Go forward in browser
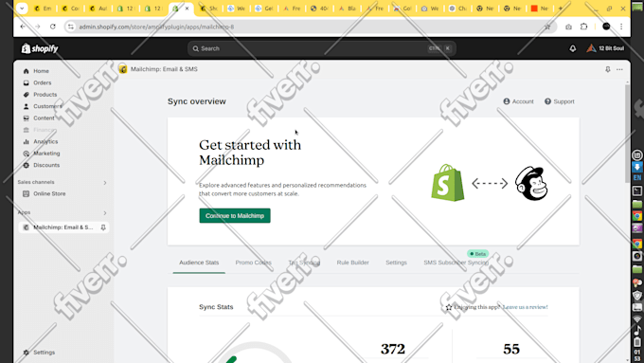Viewport: 644px width, 363px height. click(37, 27)
